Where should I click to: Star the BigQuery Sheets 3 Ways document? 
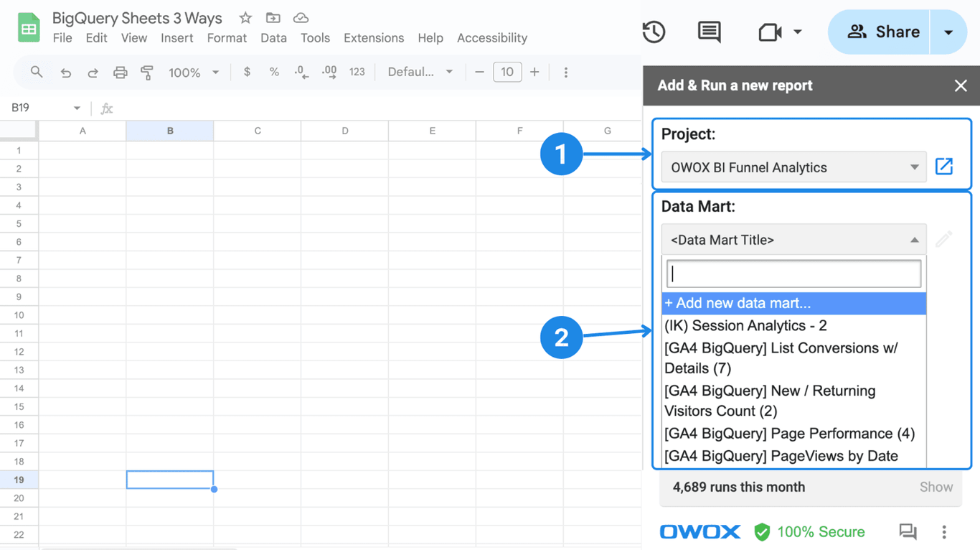click(245, 18)
